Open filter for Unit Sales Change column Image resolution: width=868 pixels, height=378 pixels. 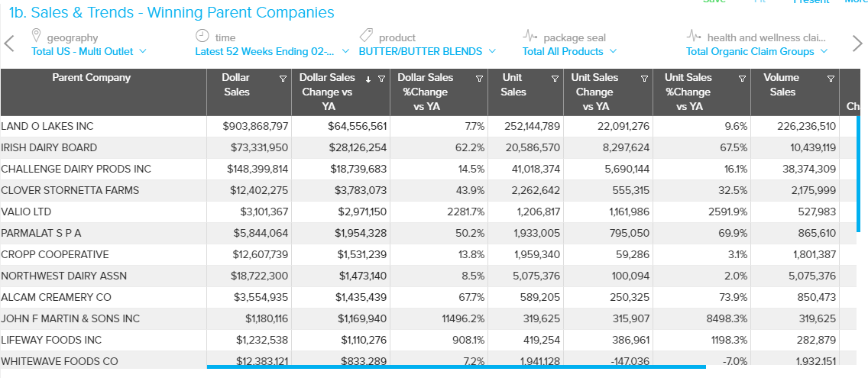point(644,79)
